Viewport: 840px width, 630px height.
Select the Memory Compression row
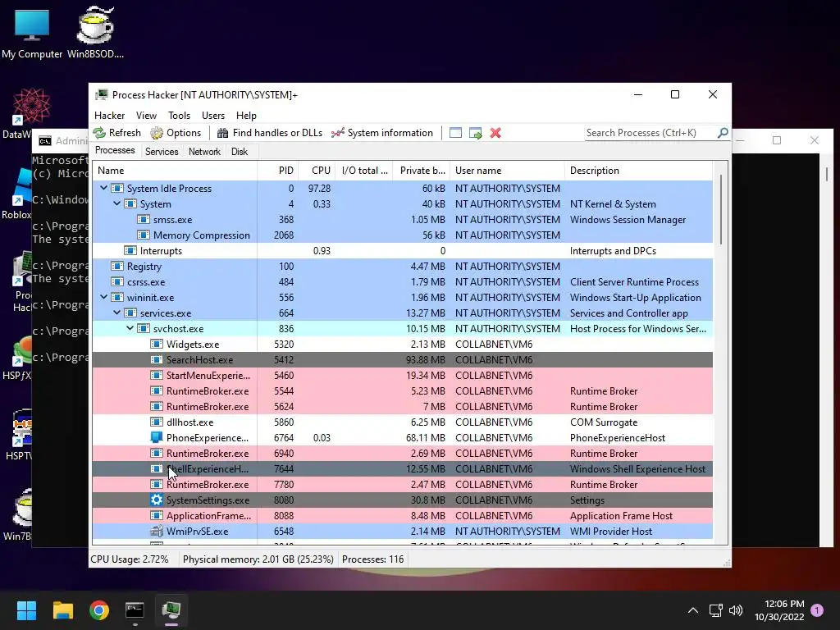coord(402,235)
